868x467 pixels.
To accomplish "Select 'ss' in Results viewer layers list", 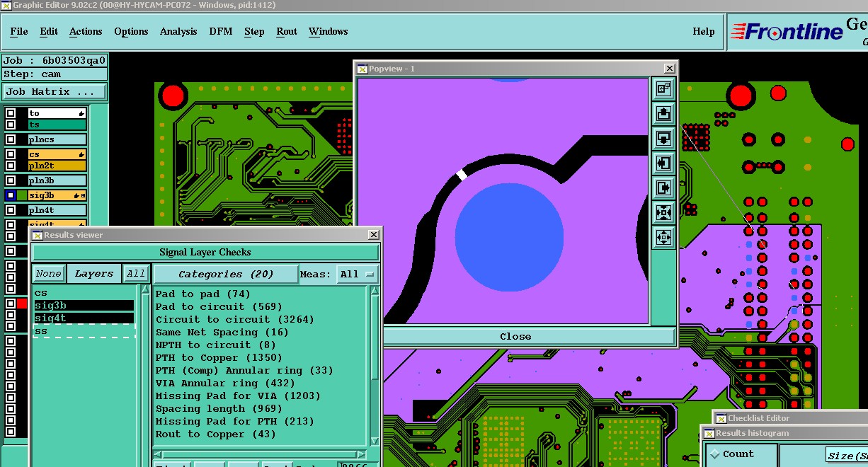I will (x=84, y=331).
